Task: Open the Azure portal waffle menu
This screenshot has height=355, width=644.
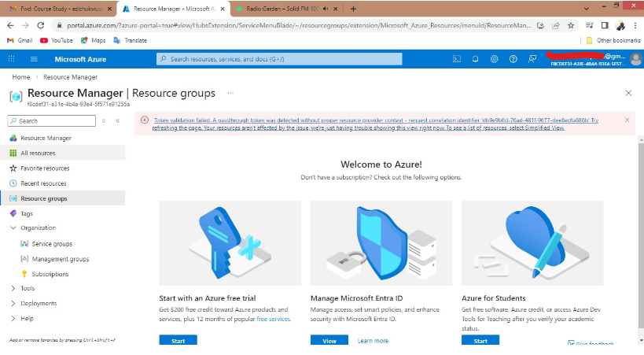Action: pyautogui.click(x=12, y=59)
